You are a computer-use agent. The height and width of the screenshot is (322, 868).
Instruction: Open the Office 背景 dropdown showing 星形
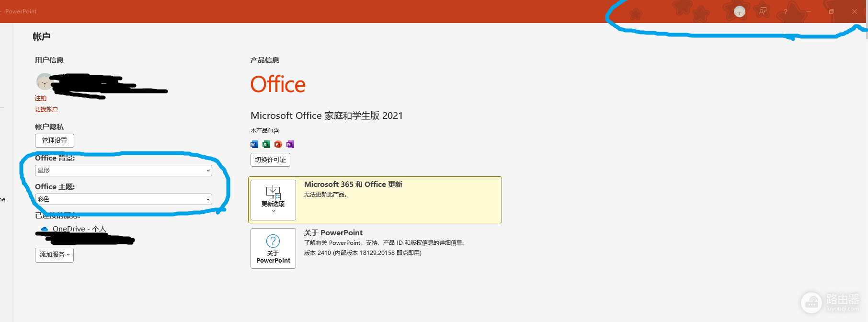point(124,171)
